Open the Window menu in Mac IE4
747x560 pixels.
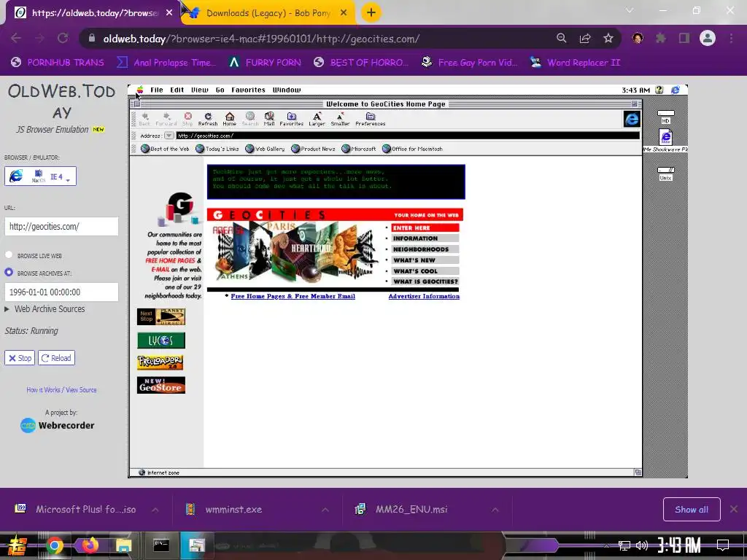coord(286,90)
